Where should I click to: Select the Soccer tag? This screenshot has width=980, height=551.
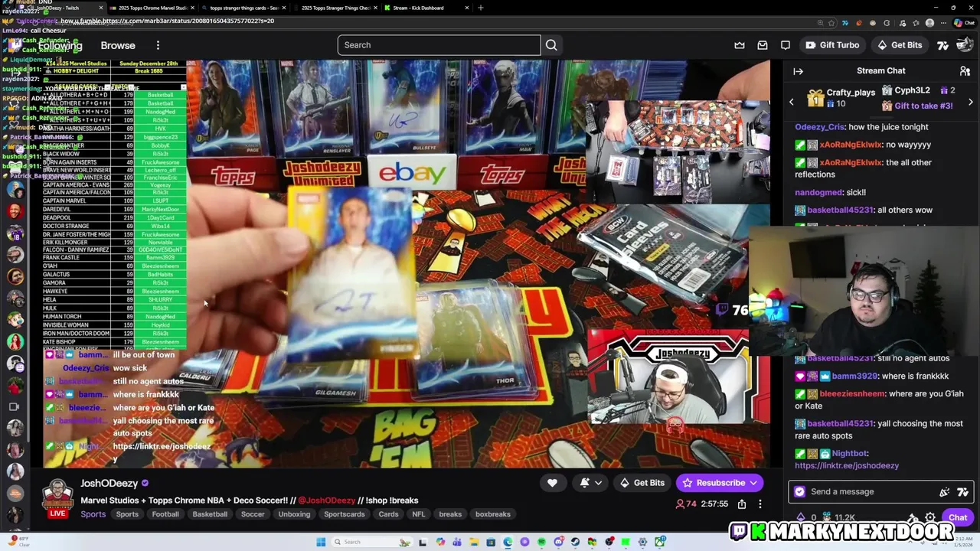tap(253, 514)
